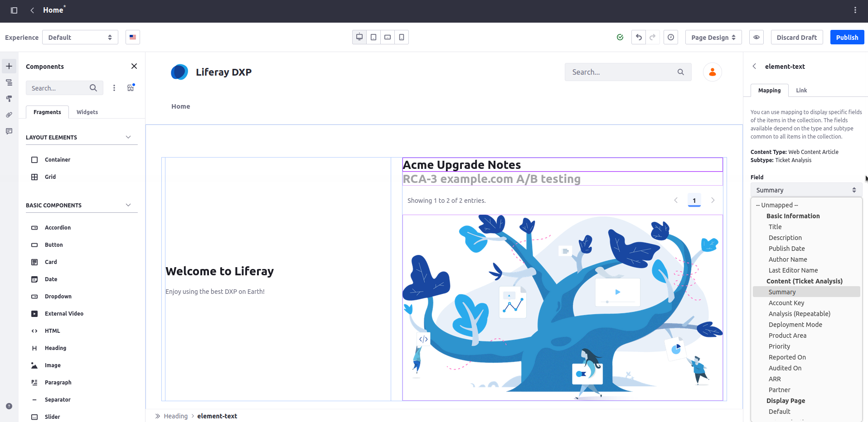Open the Page Design dropdown
Viewport: 868px width, 422px height.
click(x=713, y=37)
